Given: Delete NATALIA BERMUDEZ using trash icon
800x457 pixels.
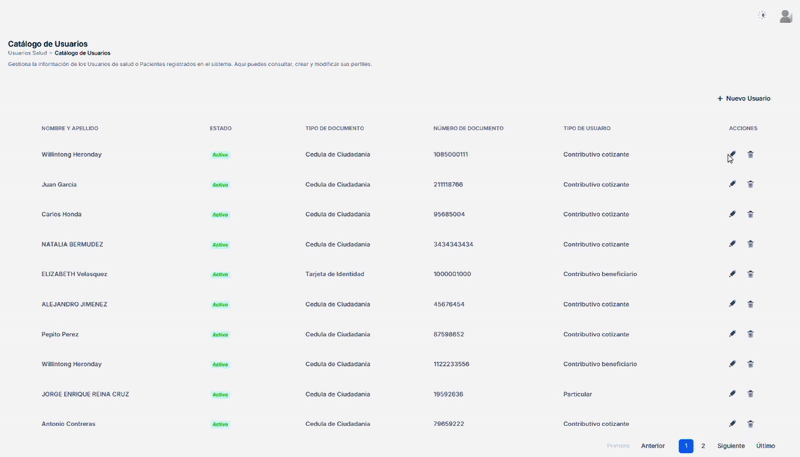Looking at the screenshot, I should coord(750,244).
